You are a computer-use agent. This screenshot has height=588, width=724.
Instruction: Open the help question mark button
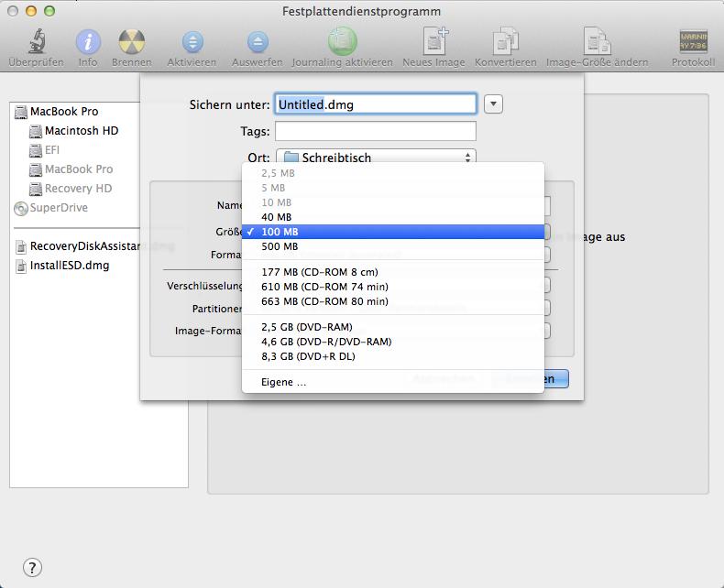pos(32,568)
